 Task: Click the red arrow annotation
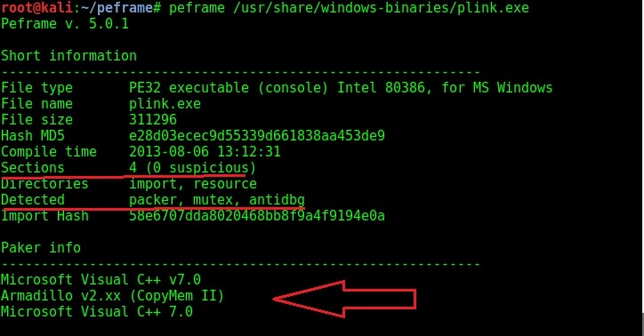[x=345, y=299]
